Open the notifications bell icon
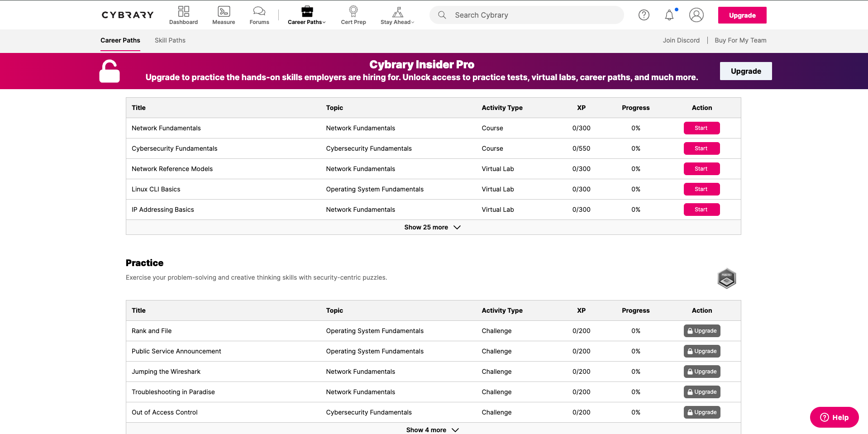868x434 pixels. click(669, 15)
